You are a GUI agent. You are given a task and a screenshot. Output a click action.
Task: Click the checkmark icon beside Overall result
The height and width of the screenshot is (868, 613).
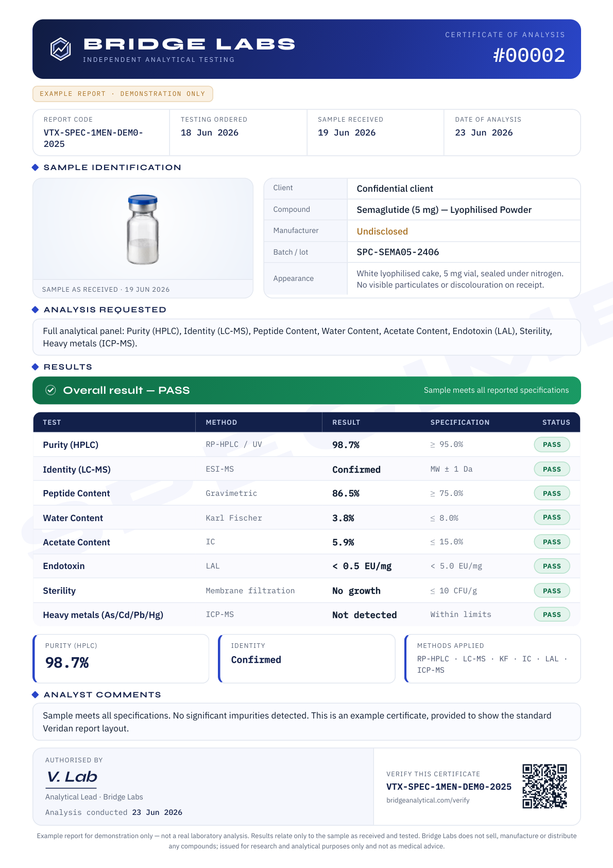tap(50, 390)
